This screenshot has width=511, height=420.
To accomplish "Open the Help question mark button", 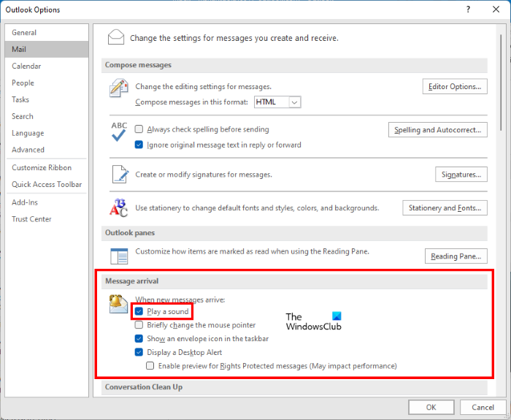I will click(x=468, y=9).
